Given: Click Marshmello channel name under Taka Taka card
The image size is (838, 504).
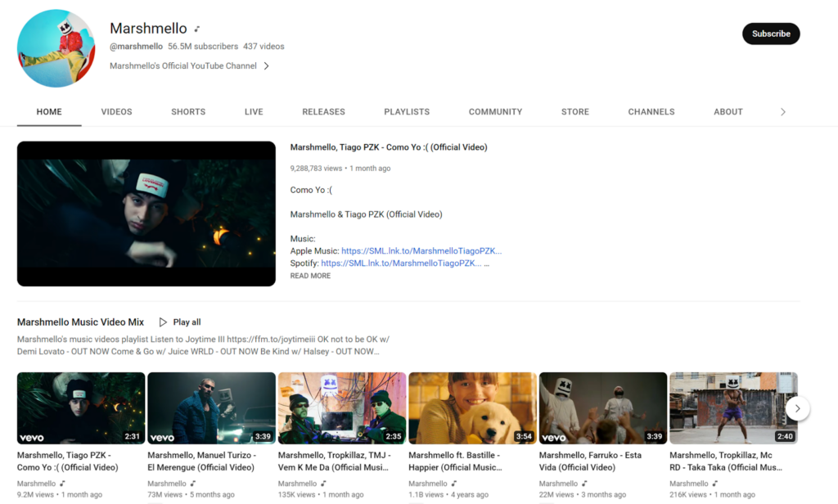Looking at the screenshot, I should pyautogui.click(x=689, y=484).
